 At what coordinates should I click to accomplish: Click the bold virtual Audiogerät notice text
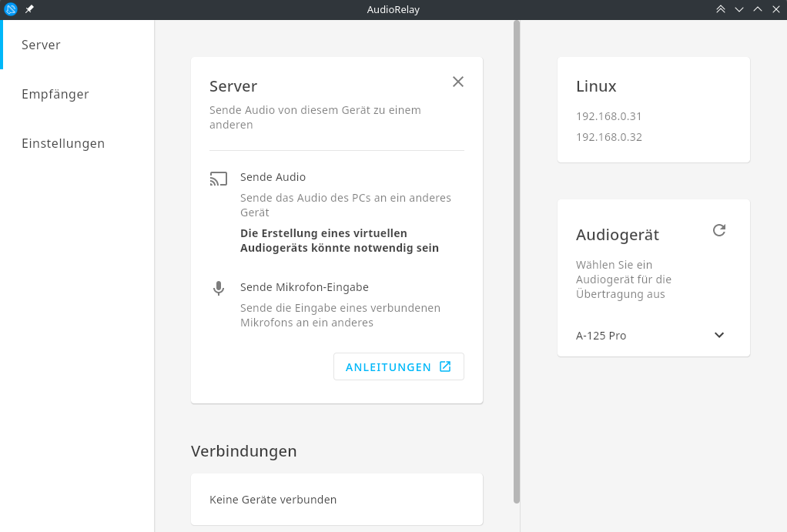pos(340,240)
